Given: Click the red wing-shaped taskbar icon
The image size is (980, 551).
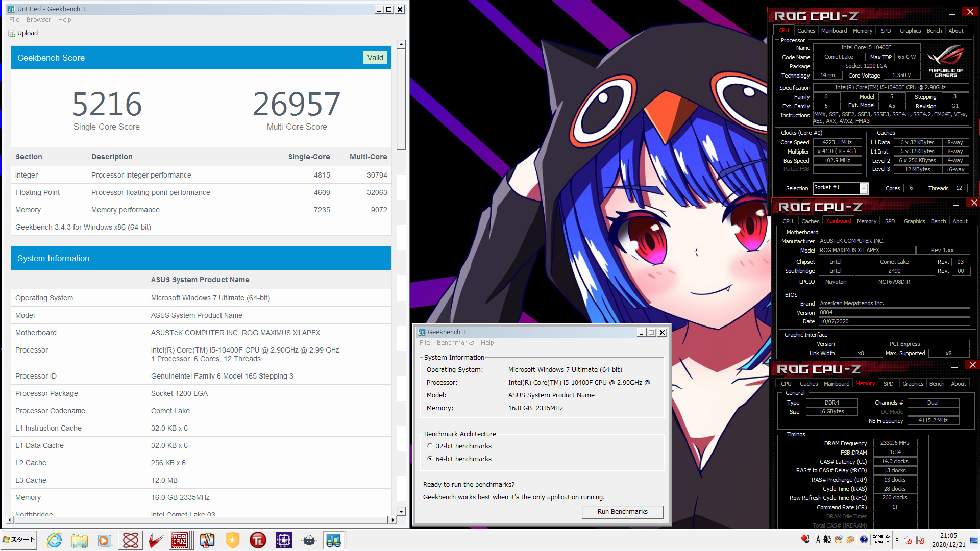Looking at the screenshot, I should 156,540.
